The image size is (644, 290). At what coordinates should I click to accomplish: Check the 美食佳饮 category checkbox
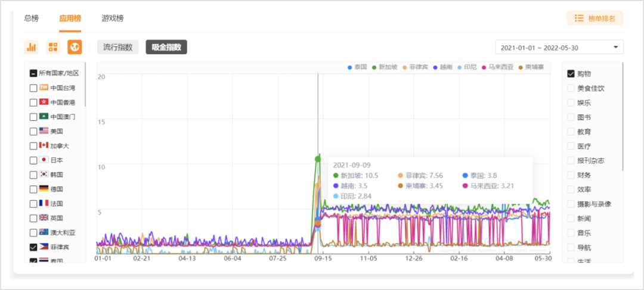tap(571, 88)
